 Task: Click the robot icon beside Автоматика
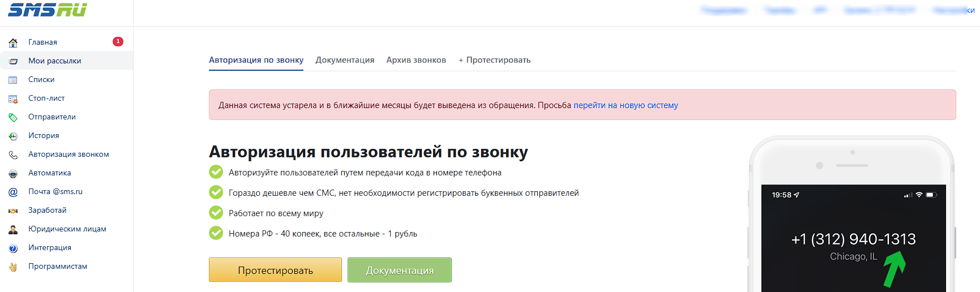click(x=13, y=173)
